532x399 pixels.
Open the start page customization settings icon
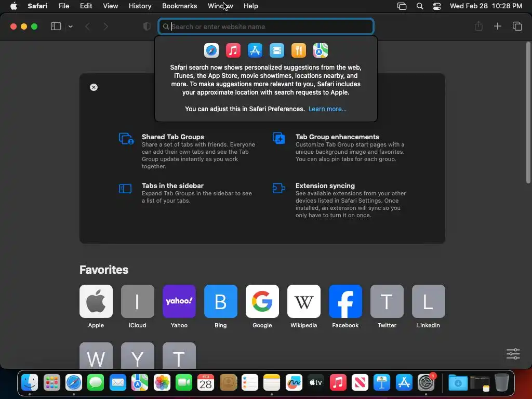513,354
